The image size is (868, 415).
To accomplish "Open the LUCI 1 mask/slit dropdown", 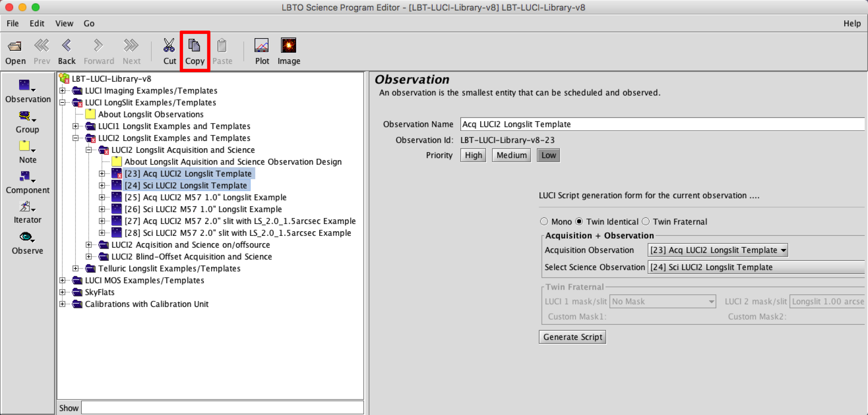I will [662, 302].
